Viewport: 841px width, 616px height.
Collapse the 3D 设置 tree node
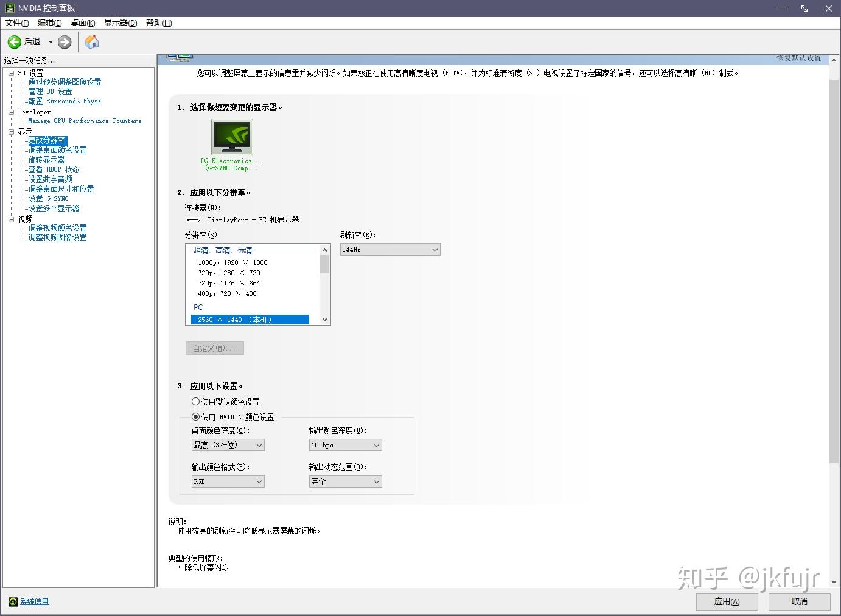(x=11, y=72)
